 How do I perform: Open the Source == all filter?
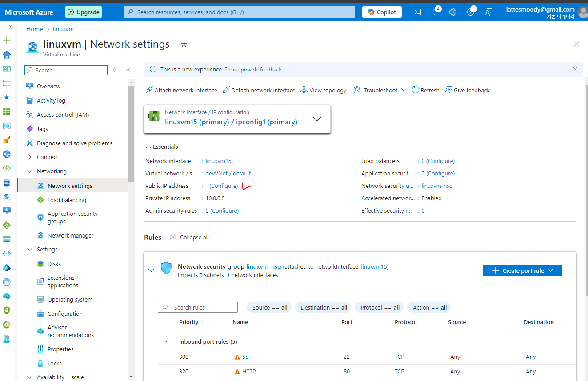pyautogui.click(x=269, y=307)
